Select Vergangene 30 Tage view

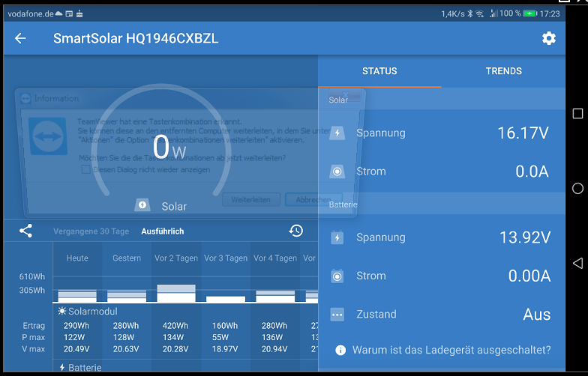tap(91, 231)
